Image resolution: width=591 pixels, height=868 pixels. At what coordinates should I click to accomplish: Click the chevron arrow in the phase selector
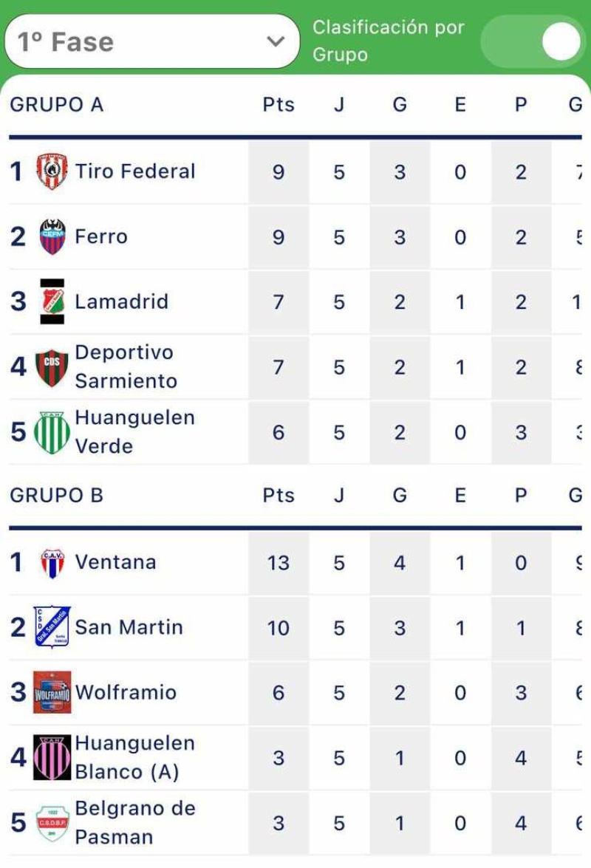[x=276, y=41]
